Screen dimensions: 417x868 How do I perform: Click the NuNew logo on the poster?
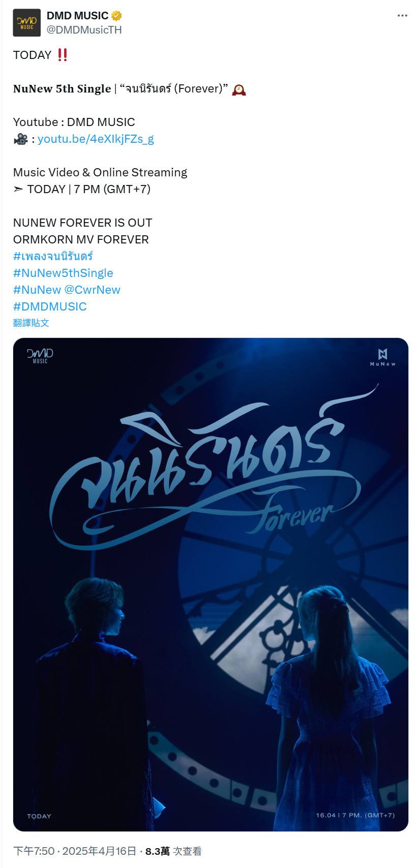click(x=382, y=357)
